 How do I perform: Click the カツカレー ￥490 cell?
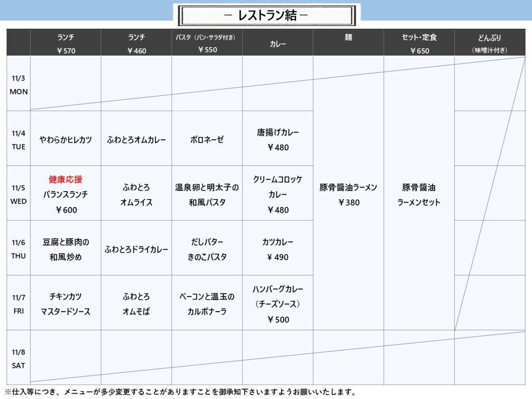pos(278,249)
